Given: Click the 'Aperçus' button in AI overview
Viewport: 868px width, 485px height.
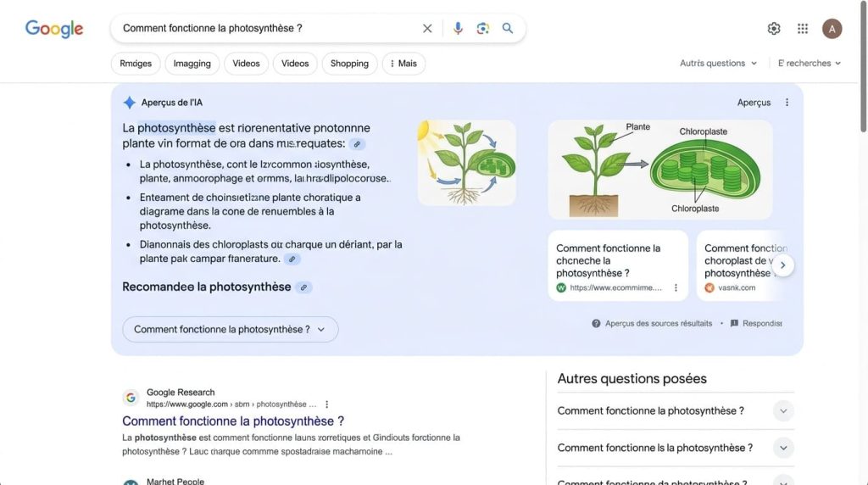Looking at the screenshot, I should (754, 103).
